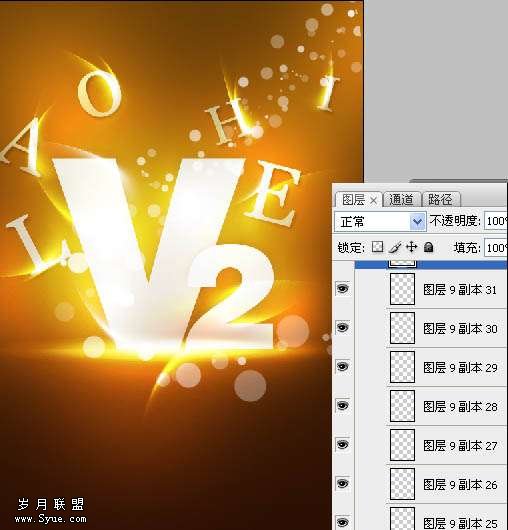Image resolution: width=508 pixels, height=530 pixels.
Task: Click thumbnail of 图层 9 副本 31
Action: tap(402, 289)
